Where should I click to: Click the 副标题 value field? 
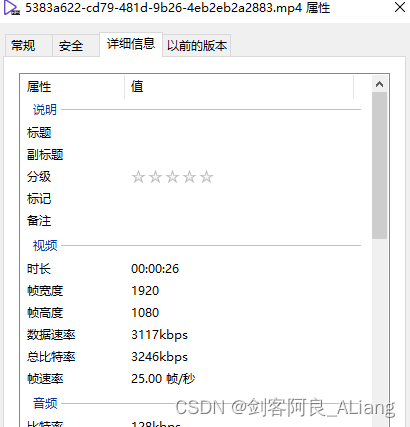246,155
